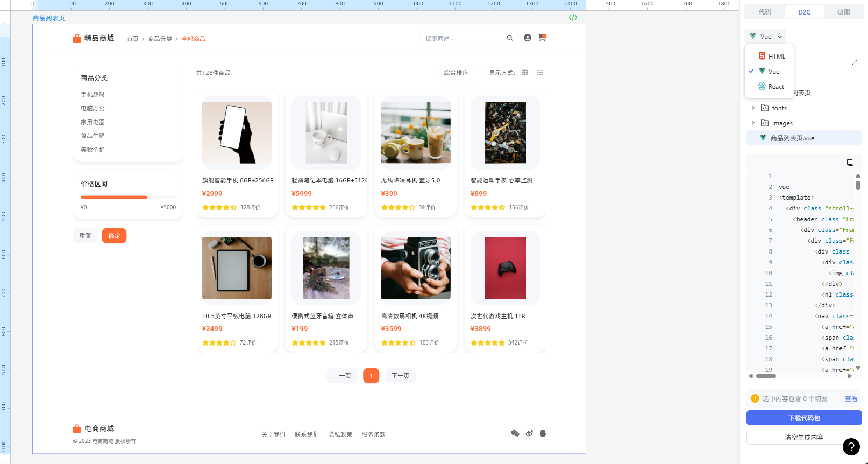Image resolution: width=868 pixels, height=464 pixels.
Task: Click the orange price range slider
Action: [114, 198]
